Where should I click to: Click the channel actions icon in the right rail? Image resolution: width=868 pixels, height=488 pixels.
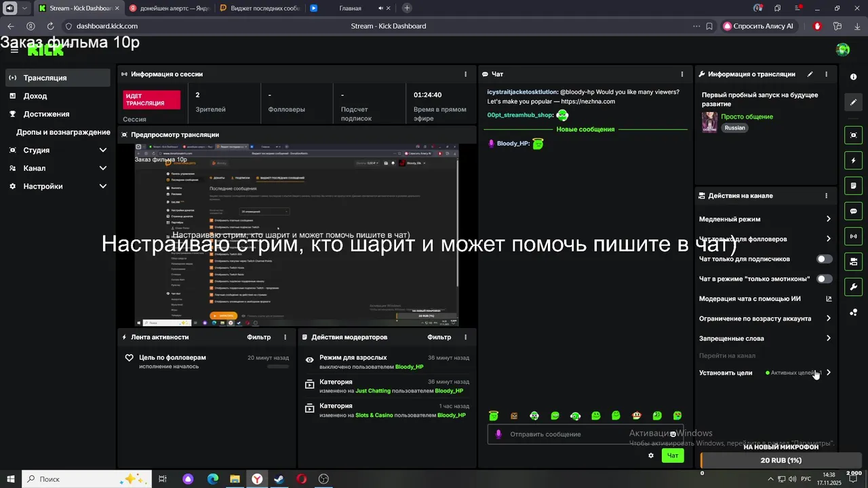[853, 262]
